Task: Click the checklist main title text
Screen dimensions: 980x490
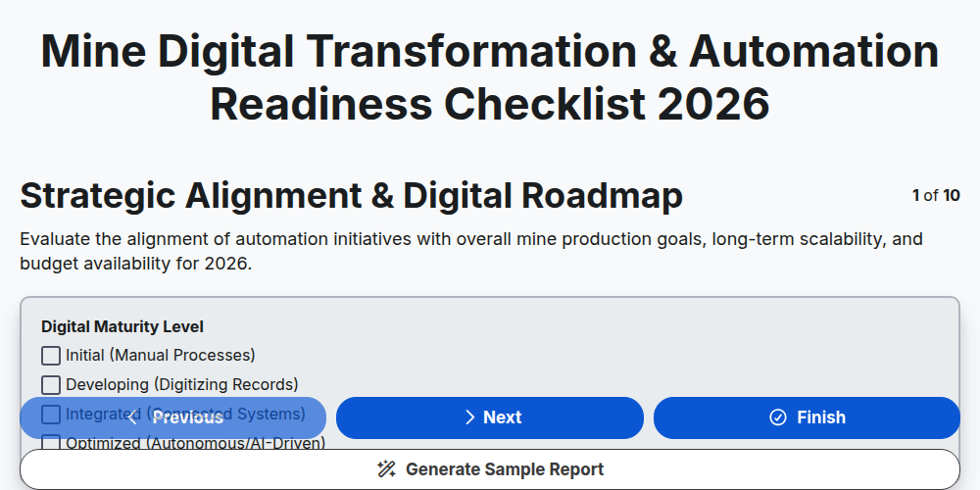Action: pos(490,76)
